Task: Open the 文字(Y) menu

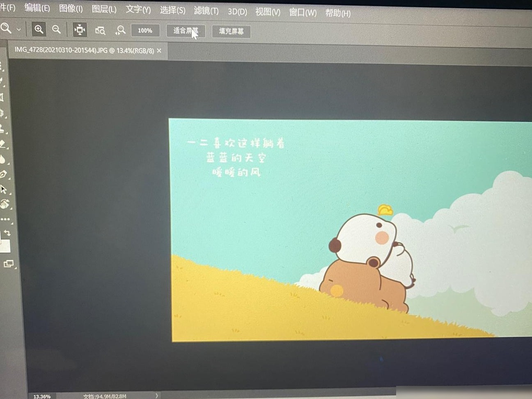Action: [x=138, y=9]
